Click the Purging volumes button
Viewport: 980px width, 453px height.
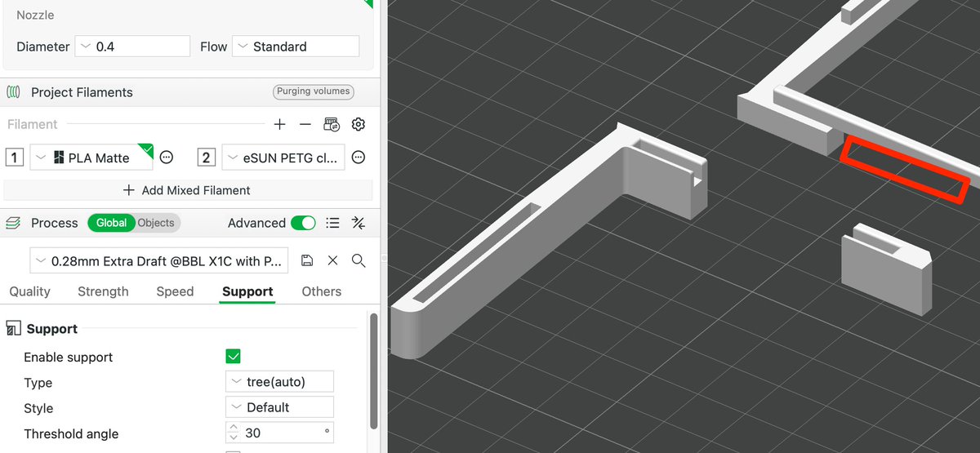click(x=313, y=91)
